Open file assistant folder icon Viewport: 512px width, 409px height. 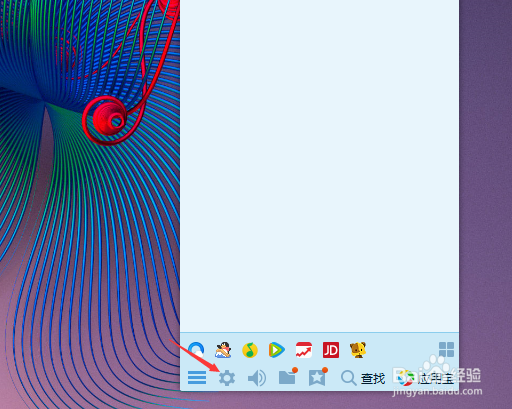[288, 377]
